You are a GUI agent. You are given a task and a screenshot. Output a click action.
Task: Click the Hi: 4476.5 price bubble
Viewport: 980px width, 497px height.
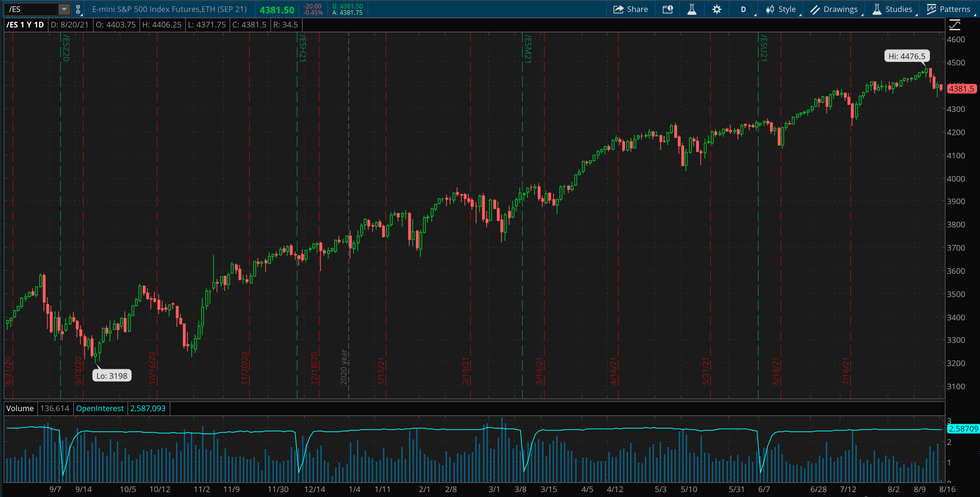(x=906, y=56)
